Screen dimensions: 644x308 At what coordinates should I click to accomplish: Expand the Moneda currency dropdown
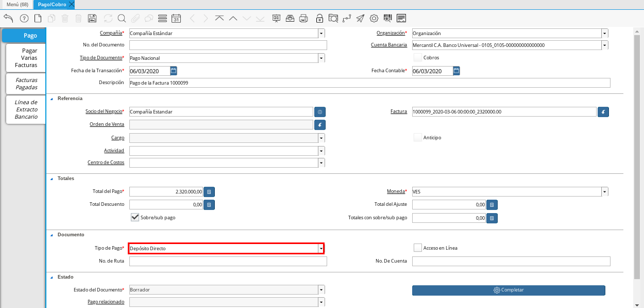pyautogui.click(x=604, y=192)
